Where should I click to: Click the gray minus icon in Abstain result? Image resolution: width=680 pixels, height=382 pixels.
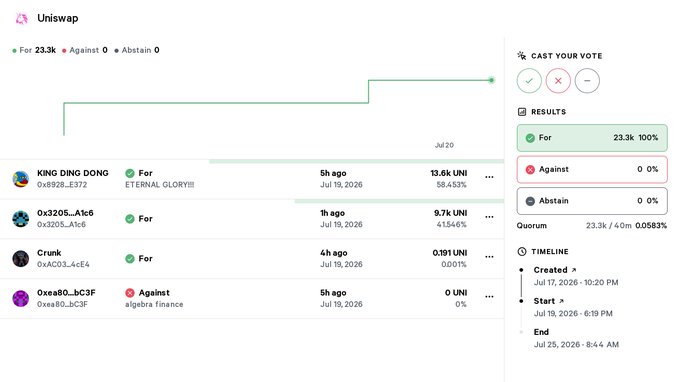(530, 201)
